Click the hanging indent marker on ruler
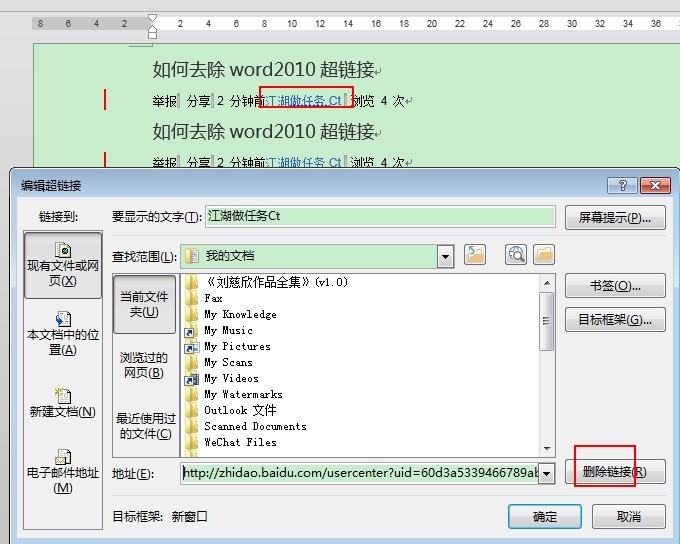 152,29
